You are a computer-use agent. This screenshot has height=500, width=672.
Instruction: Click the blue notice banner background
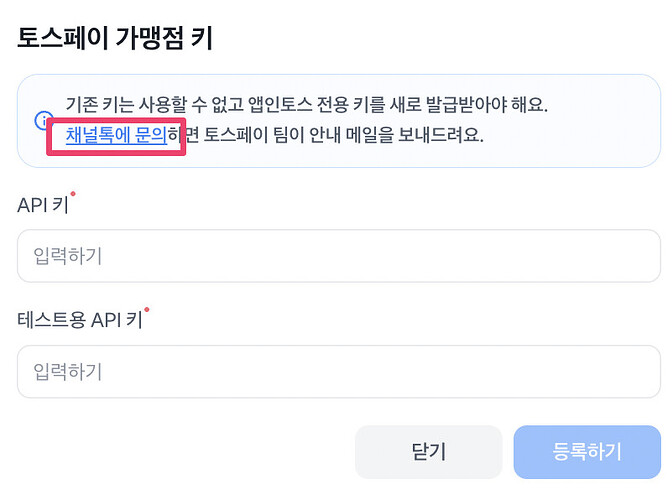pos(600,150)
